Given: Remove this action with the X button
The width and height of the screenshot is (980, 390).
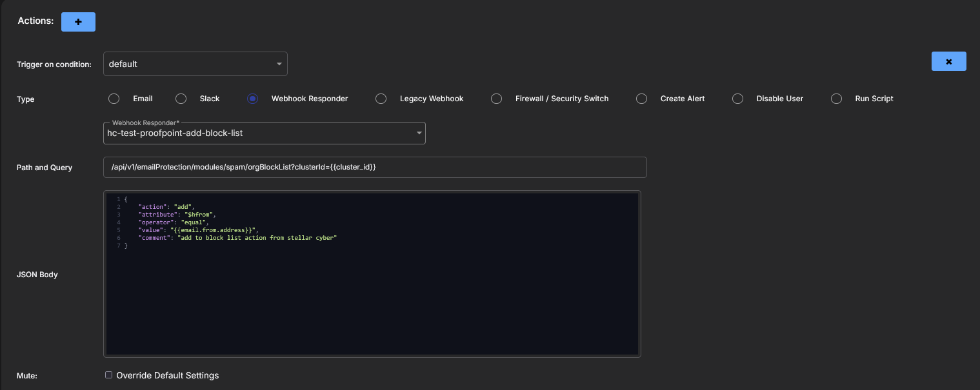Looking at the screenshot, I should coord(948,61).
